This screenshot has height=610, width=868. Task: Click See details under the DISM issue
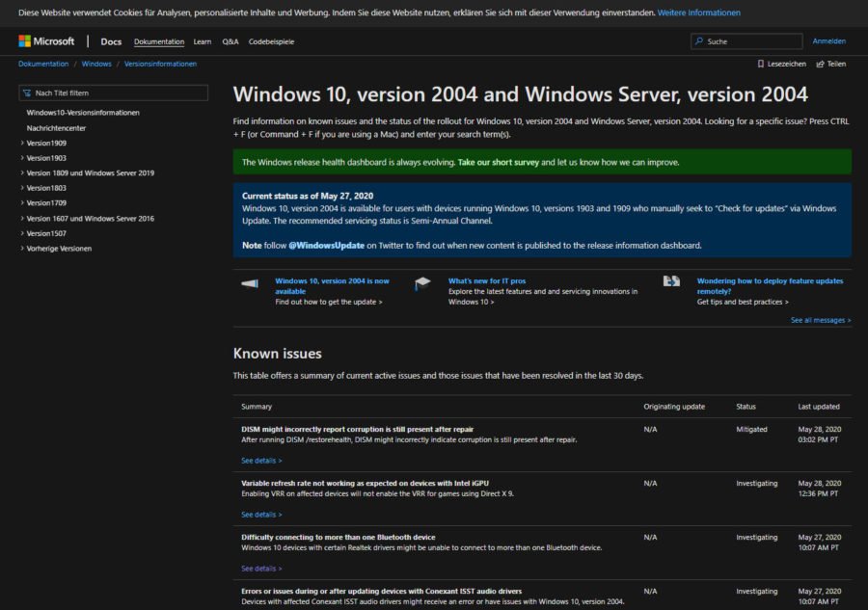point(259,460)
